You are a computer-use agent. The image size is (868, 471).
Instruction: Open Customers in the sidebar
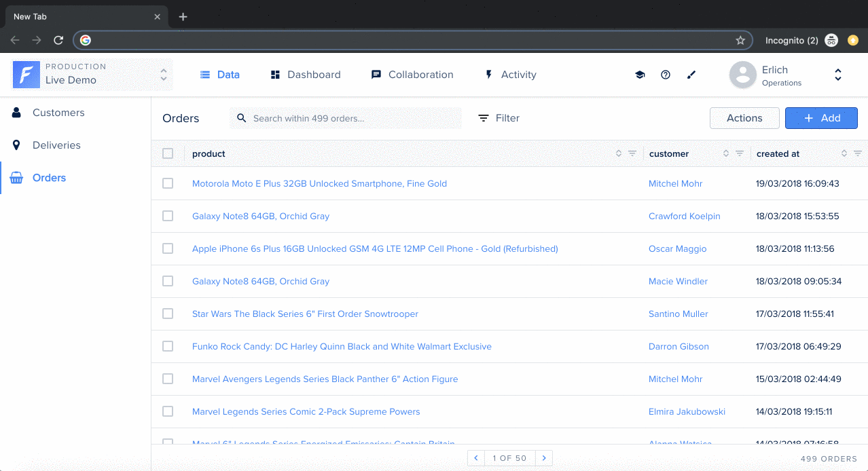tap(75, 113)
